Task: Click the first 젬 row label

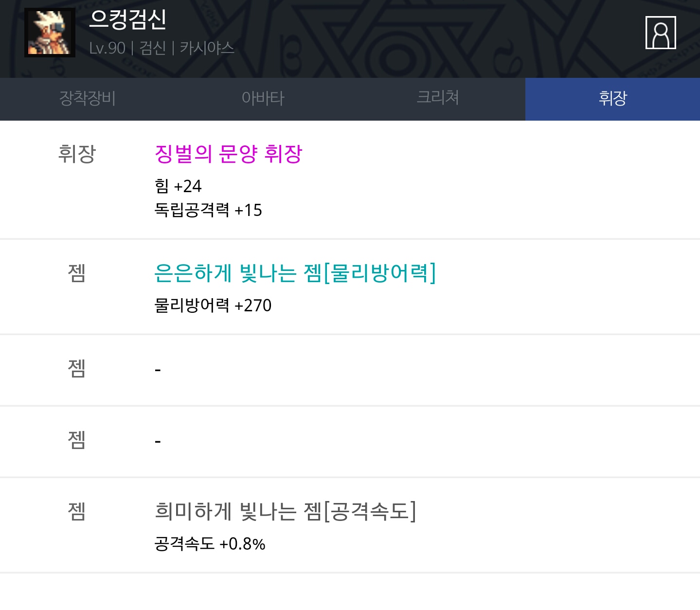Action: (x=77, y=273)
